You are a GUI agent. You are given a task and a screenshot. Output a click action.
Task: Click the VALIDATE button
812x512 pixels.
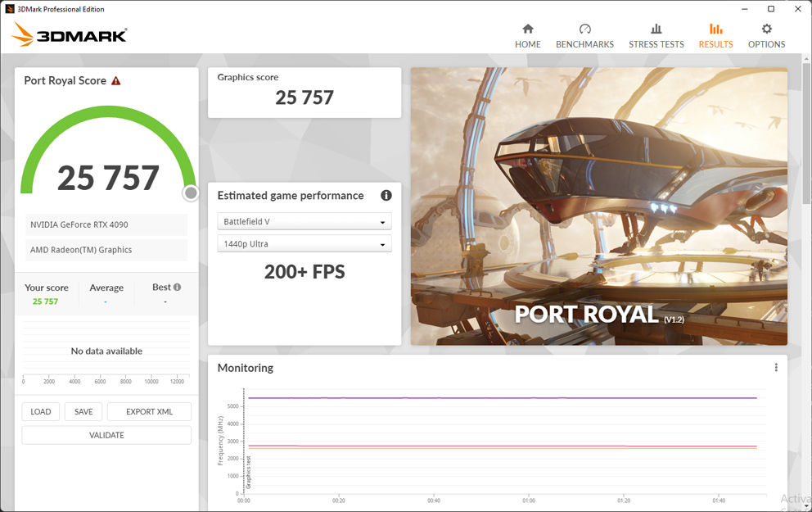[x=106, y=435]
